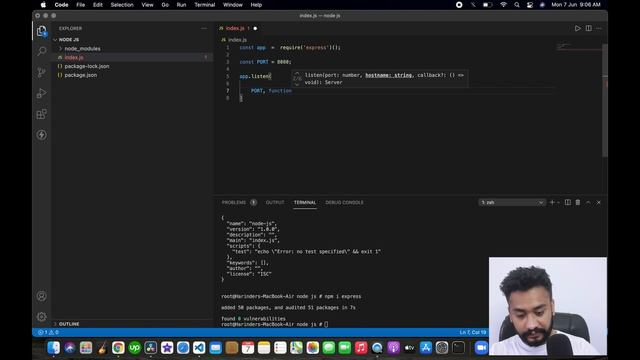This screenshot has height=360, width=640.
Task: Open the Search view in activity bar
Action: 42,51
